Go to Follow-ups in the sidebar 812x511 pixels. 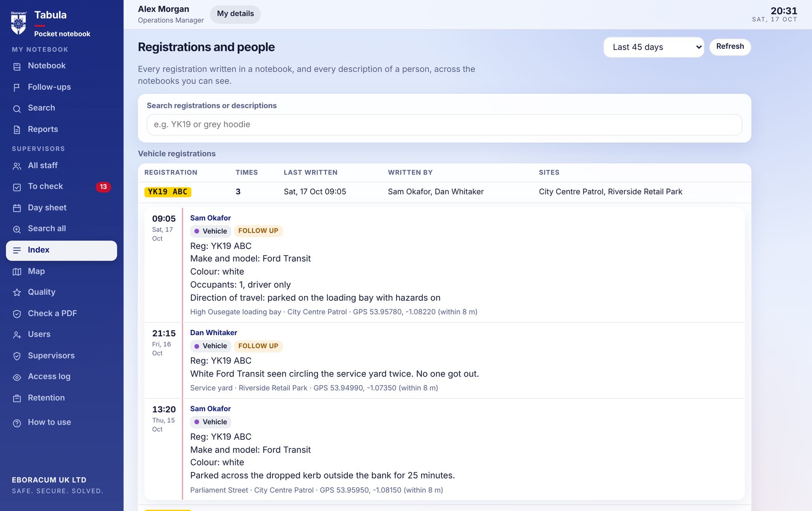point(61,87)
